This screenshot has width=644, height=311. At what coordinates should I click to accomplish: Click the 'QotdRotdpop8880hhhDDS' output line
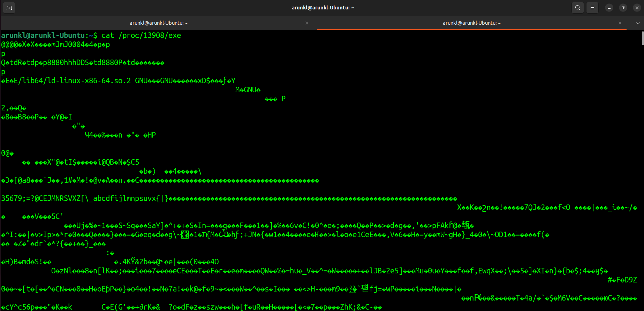click(83, 63)
